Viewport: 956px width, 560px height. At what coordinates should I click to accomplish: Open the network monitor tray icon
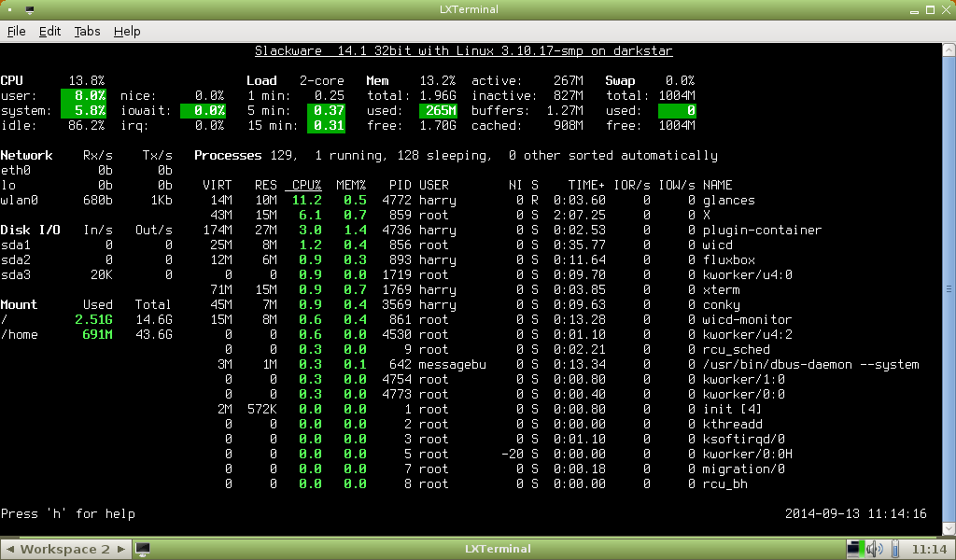(855, 549)
